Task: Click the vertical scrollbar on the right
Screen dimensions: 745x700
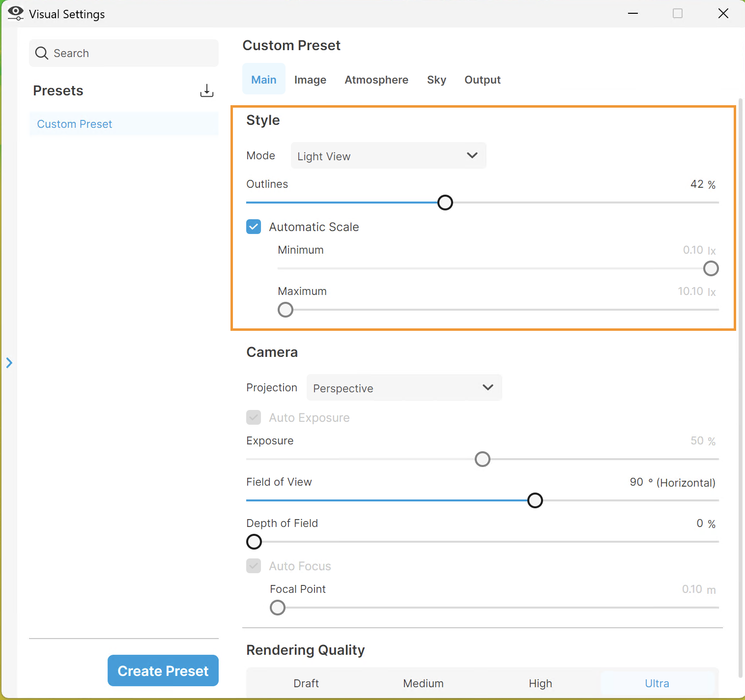Action: click(741, 387)
